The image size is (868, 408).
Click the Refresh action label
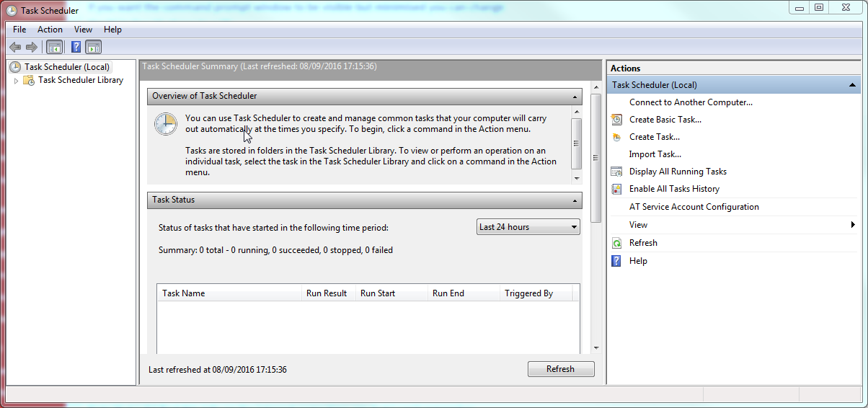tap(643, 243)
